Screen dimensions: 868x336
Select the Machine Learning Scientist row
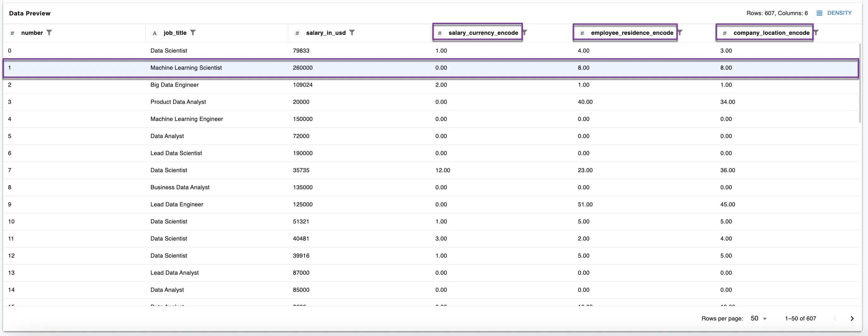click(x=186, y=68)
